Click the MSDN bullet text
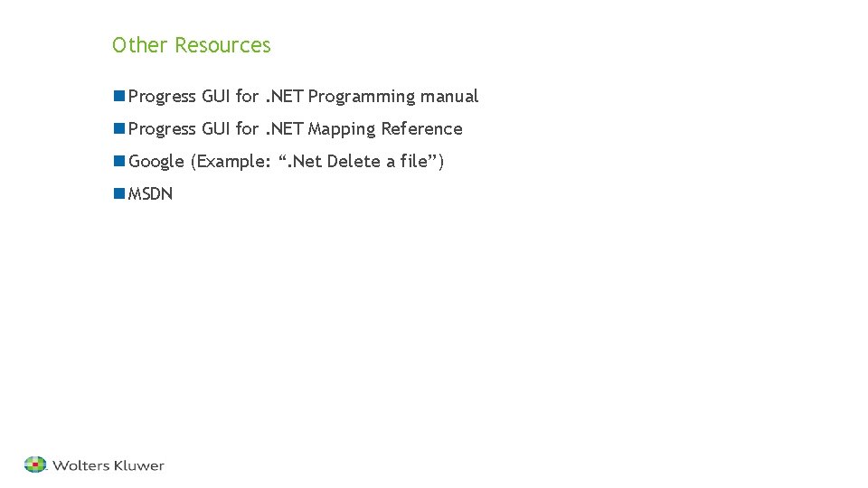The width and height of the screenshot is (868, 488). pyautogui.click(x=150, y=193)
